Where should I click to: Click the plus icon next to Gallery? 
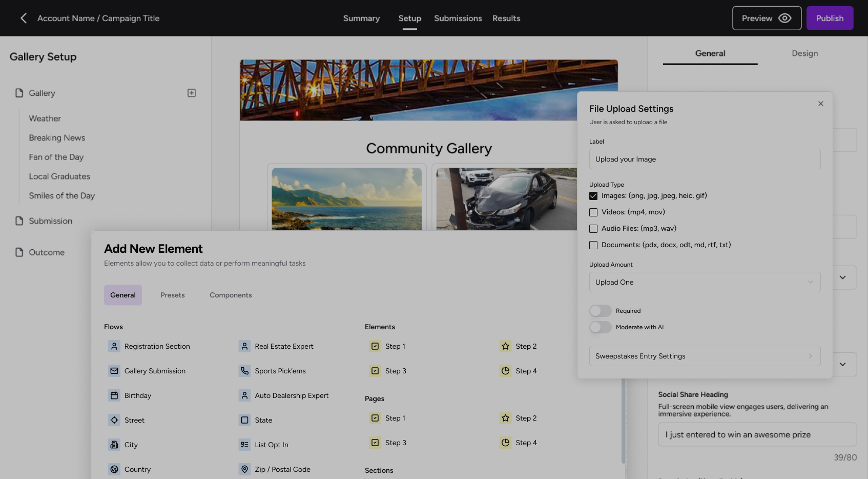[192, 93]
